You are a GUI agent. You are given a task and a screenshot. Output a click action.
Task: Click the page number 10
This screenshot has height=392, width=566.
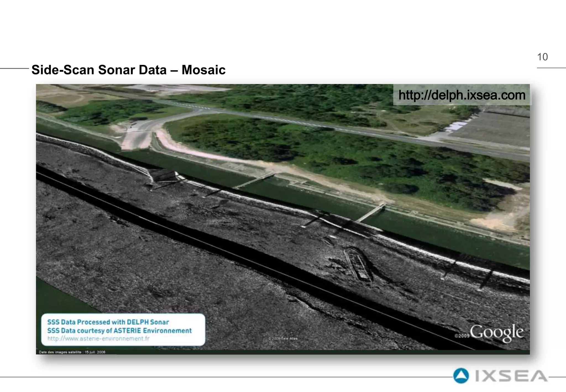pyautogui.click(x=542, y=57)
